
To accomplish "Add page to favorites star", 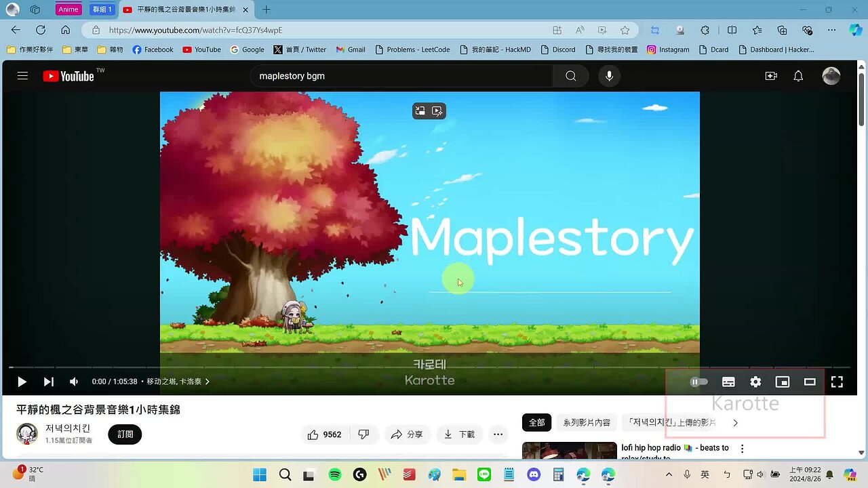I will tap(625, 30).
